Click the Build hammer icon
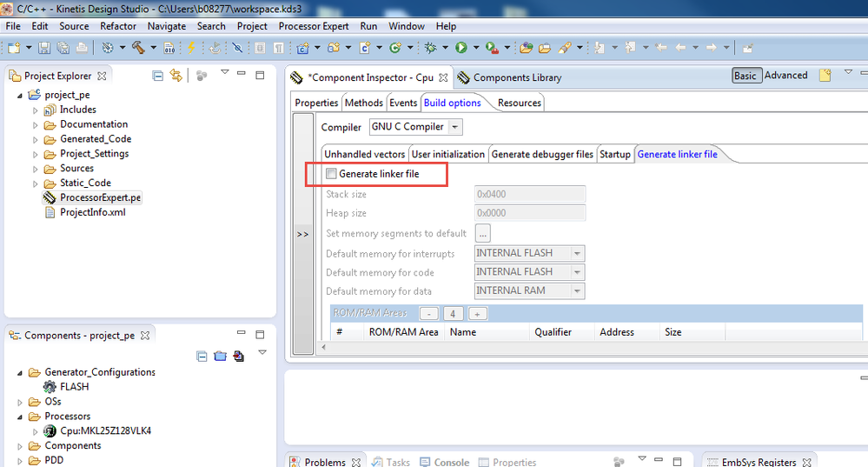Screen dimensions: 868x467 pyautogui.click(x=138, y=48)
